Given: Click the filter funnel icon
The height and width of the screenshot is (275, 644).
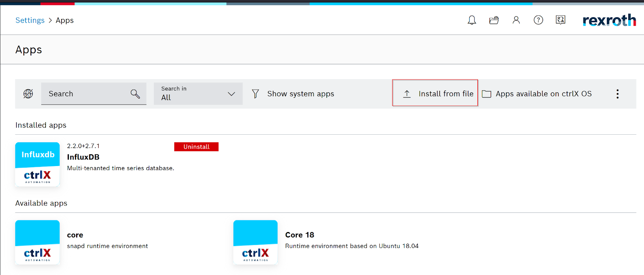Looking at the screenshot, I should 255,94.
